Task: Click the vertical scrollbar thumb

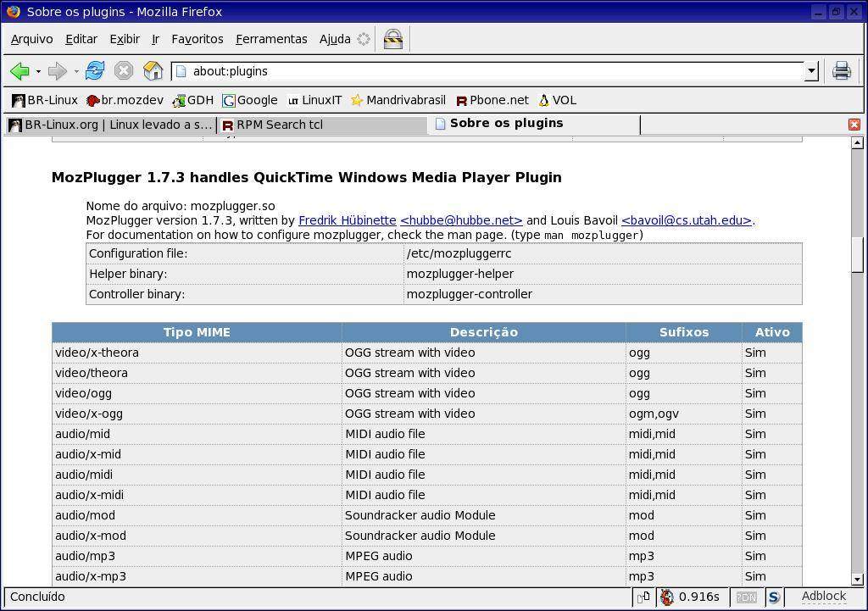Action: pos(858,255)
